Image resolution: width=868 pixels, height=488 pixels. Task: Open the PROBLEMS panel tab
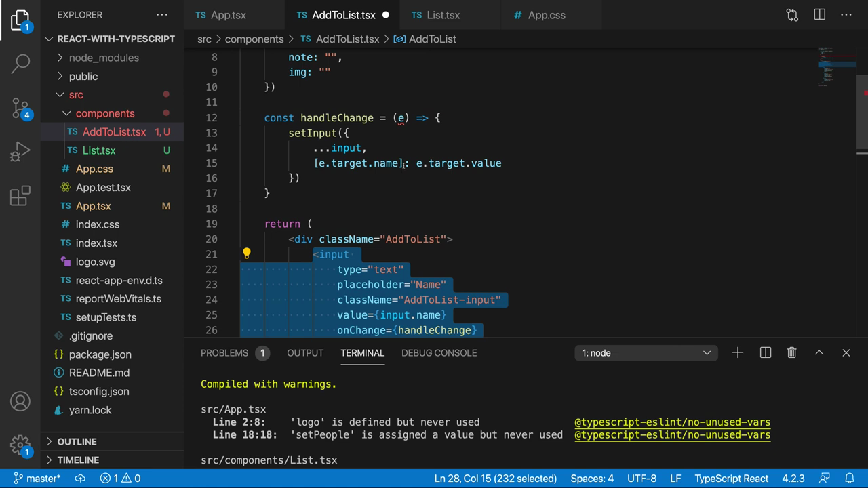click(235, 352)
